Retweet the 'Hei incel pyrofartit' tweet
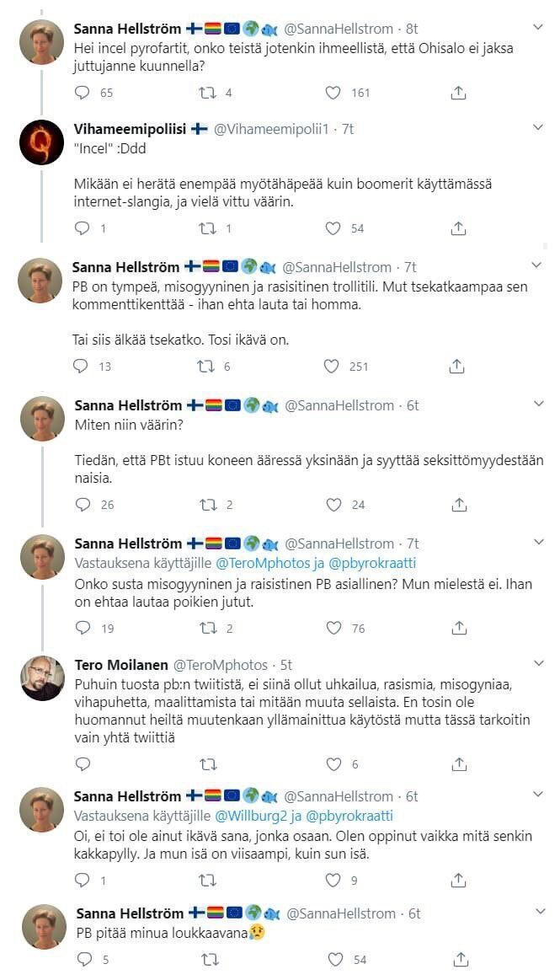The image size is (560, 980). pos(207,93)
